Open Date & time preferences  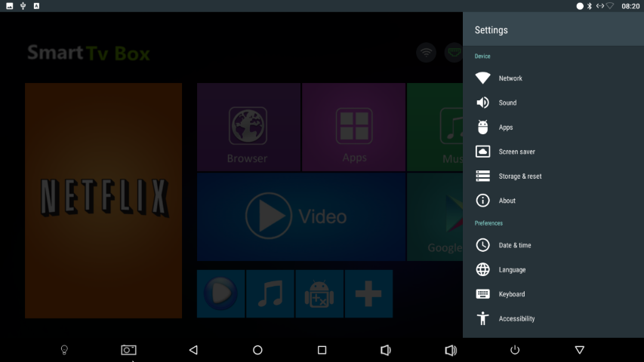click(553, 245)
